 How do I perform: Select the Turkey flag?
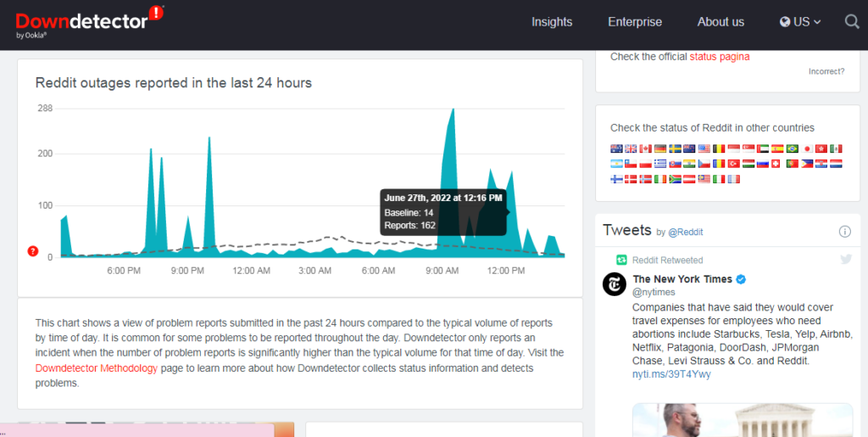click(x=734, y=164)
